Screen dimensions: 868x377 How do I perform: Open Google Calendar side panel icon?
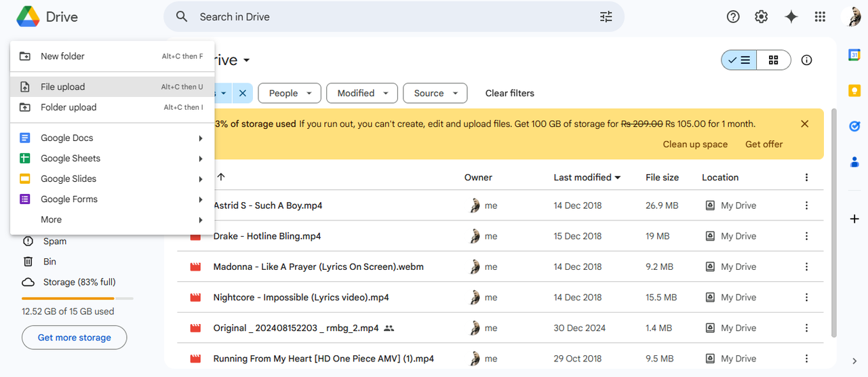tap(854, 56)
